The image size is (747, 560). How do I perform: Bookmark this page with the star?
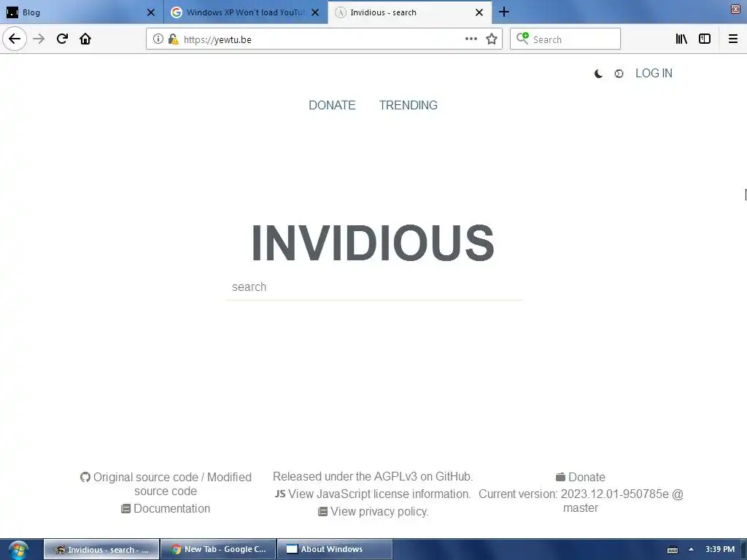(492, 39)
